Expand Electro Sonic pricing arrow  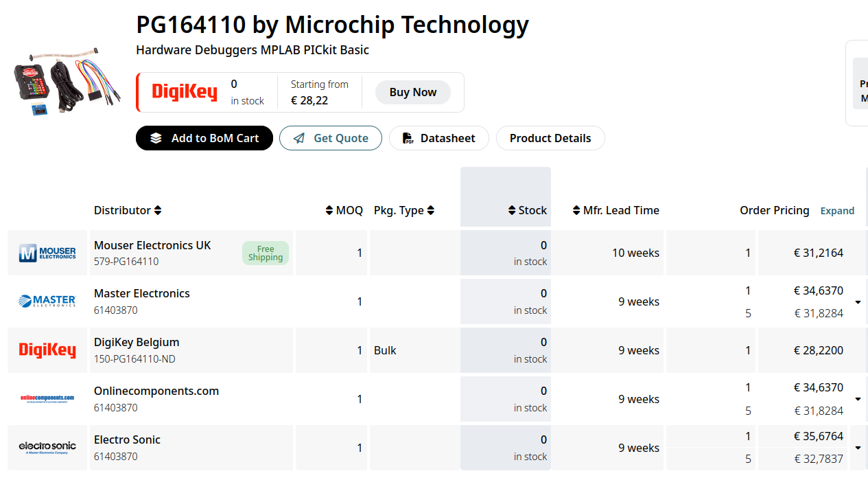pos(858,448)
